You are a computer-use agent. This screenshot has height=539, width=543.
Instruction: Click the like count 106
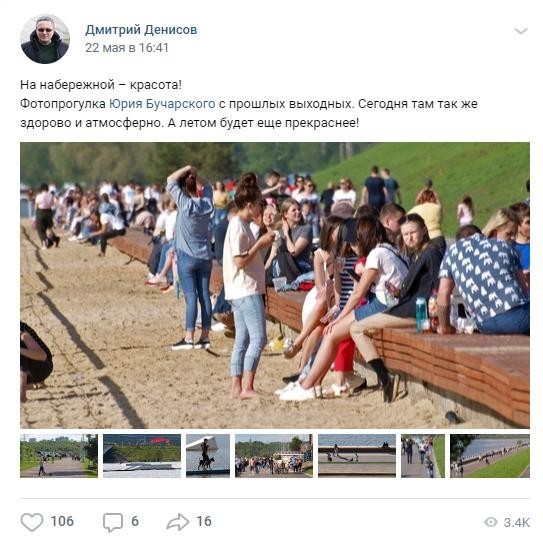[x=62, y=521]
